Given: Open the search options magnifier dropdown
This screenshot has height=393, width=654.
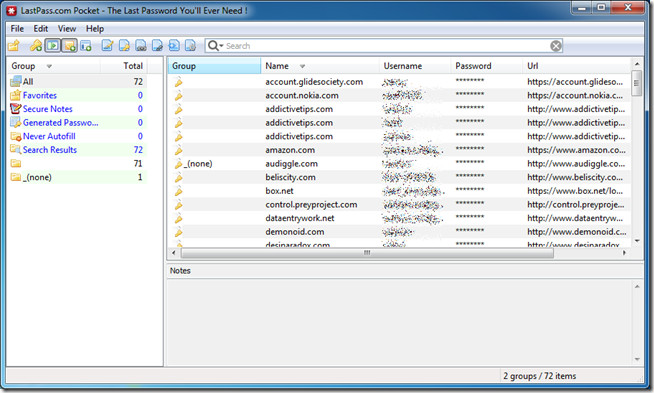Looking at the screenshot, I should (215, 45).
